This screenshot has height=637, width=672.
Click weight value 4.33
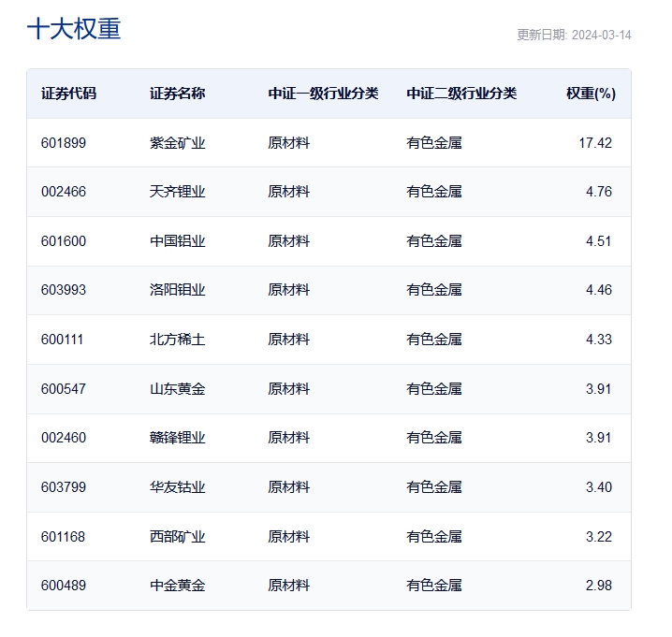599,340
